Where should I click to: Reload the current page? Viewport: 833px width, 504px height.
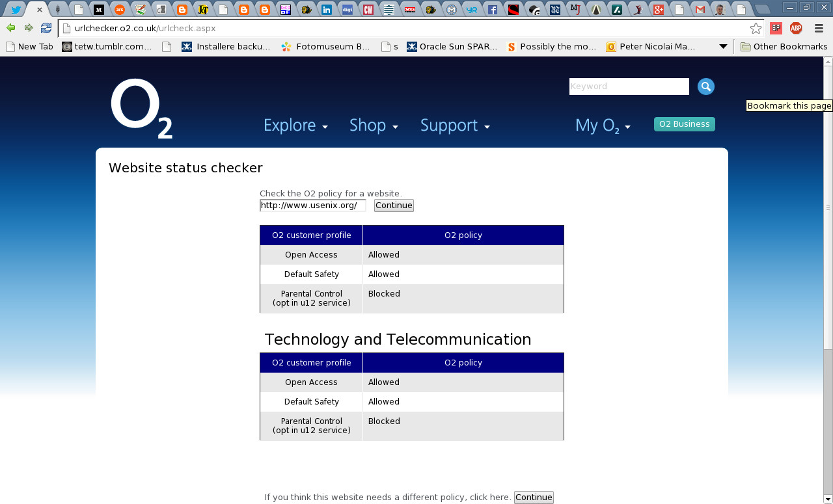[46, 28]
